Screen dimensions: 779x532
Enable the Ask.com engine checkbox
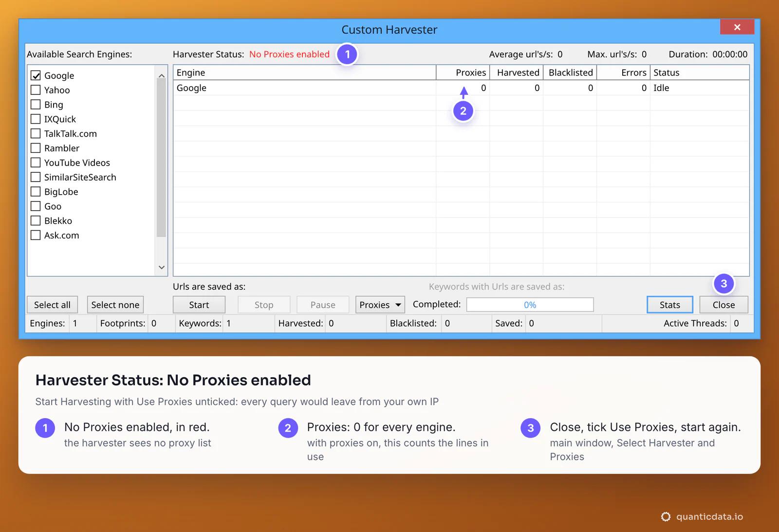(36, 235)
